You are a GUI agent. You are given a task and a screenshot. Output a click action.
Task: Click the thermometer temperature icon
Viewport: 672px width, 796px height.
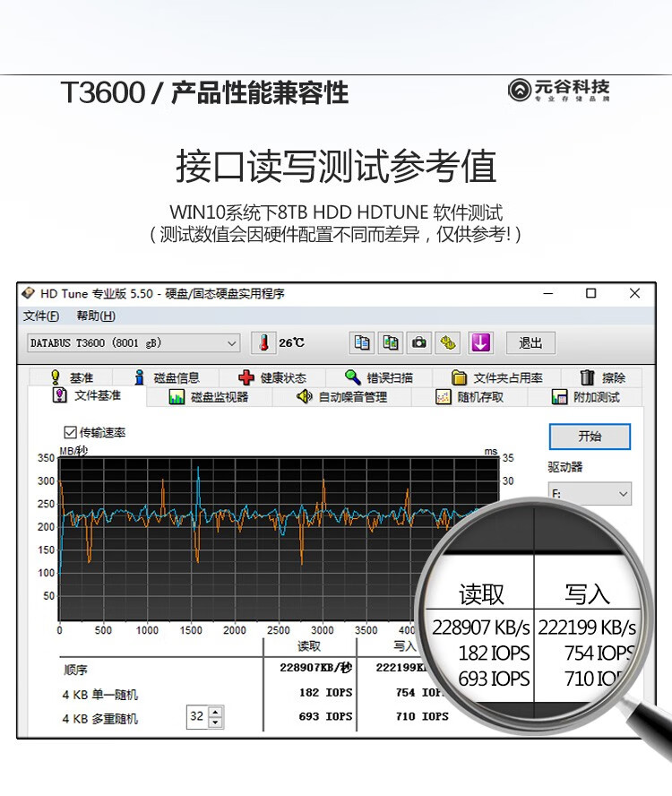click(263, 343)
